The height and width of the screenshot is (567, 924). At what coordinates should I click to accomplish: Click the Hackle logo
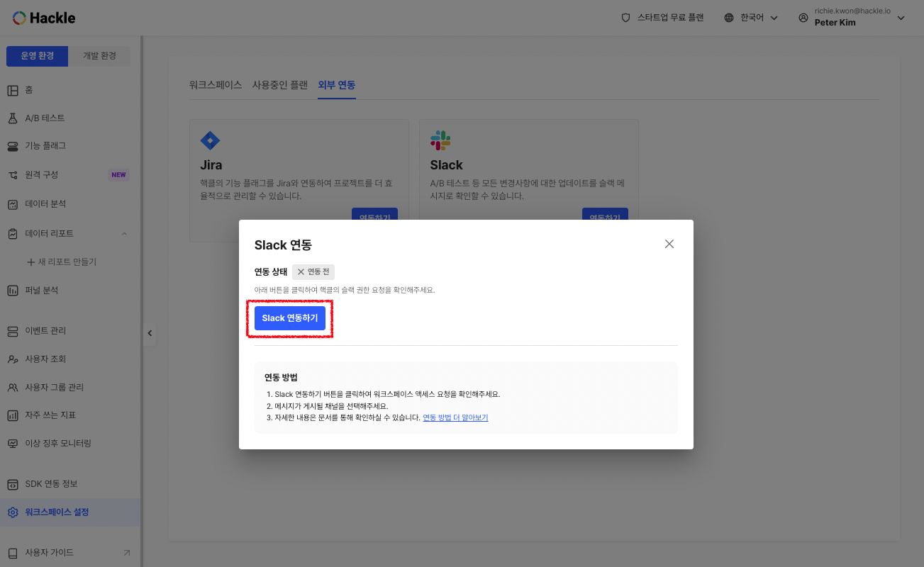coord(44,18)
